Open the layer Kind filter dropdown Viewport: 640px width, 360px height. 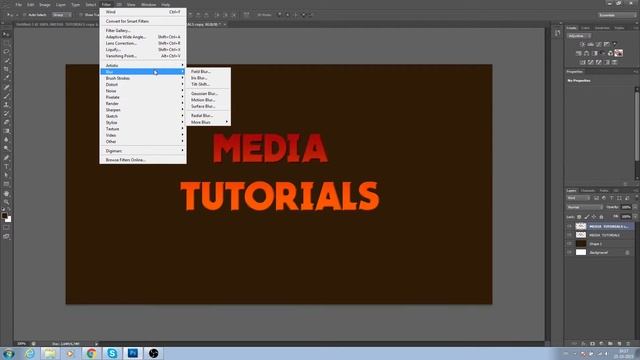pos(578,198)
